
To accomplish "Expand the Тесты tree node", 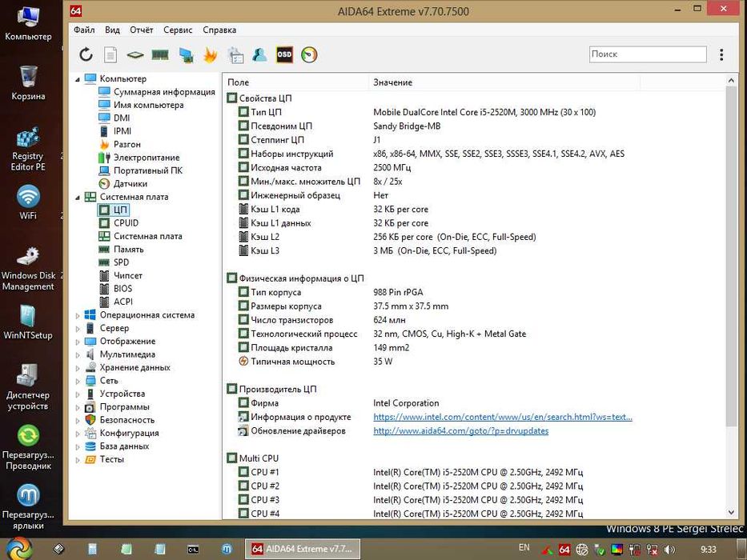I will (78, 459).
